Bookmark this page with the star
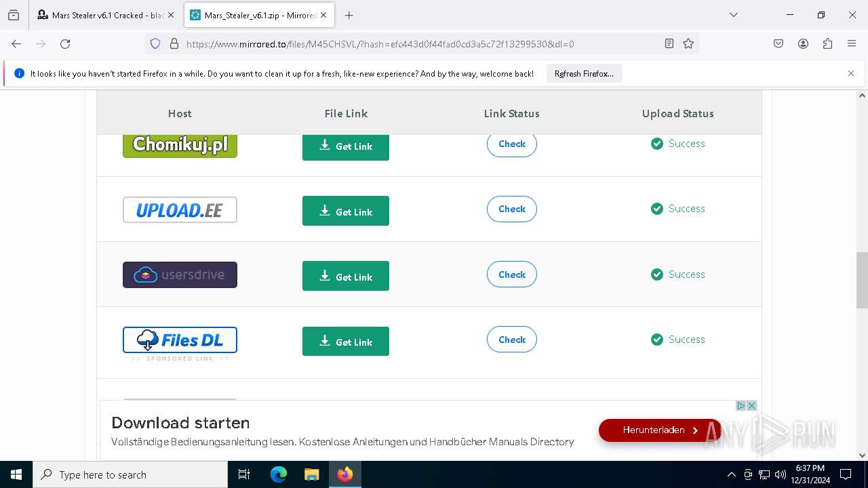Viewport: 868px width, 488px height. pos(688,43)
